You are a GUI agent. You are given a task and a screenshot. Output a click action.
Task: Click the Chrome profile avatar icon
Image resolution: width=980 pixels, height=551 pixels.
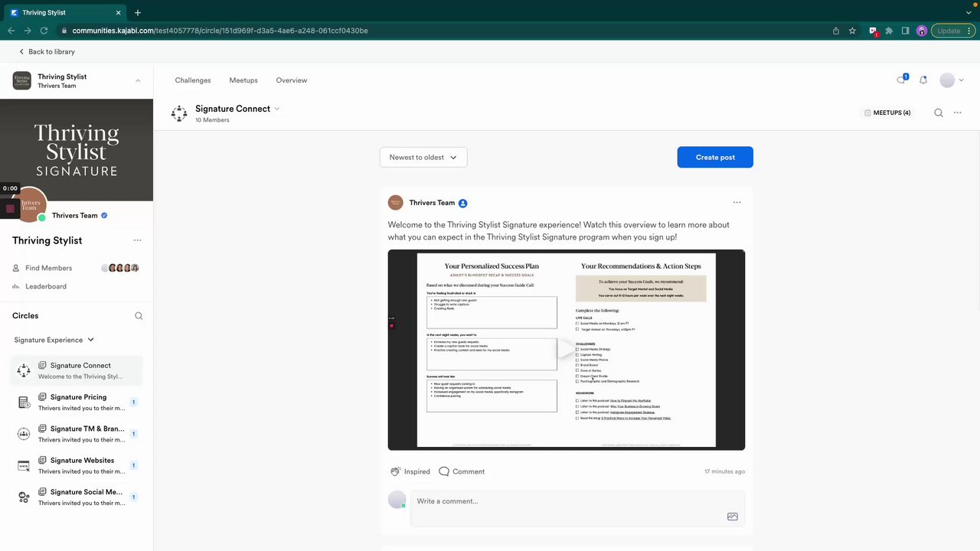922,31
